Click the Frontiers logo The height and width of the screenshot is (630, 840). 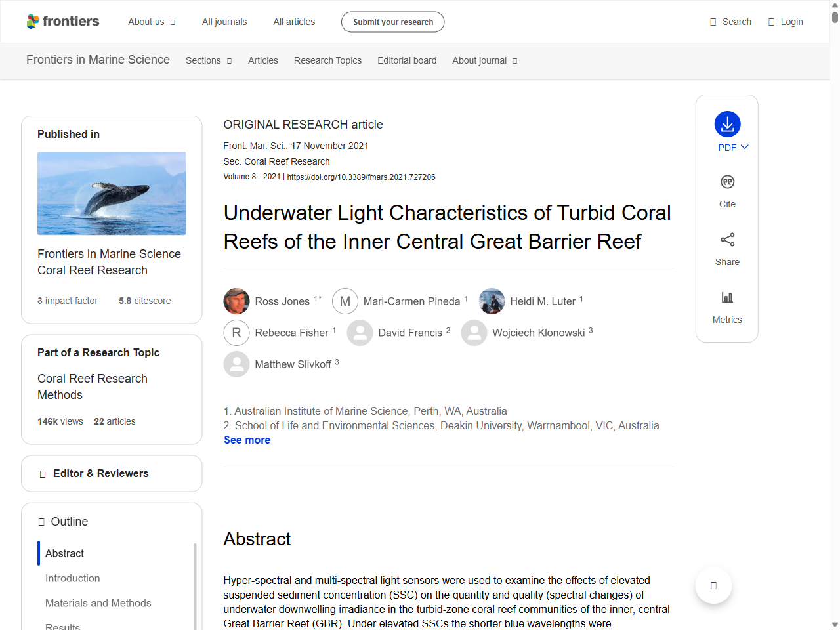[63, 21]
